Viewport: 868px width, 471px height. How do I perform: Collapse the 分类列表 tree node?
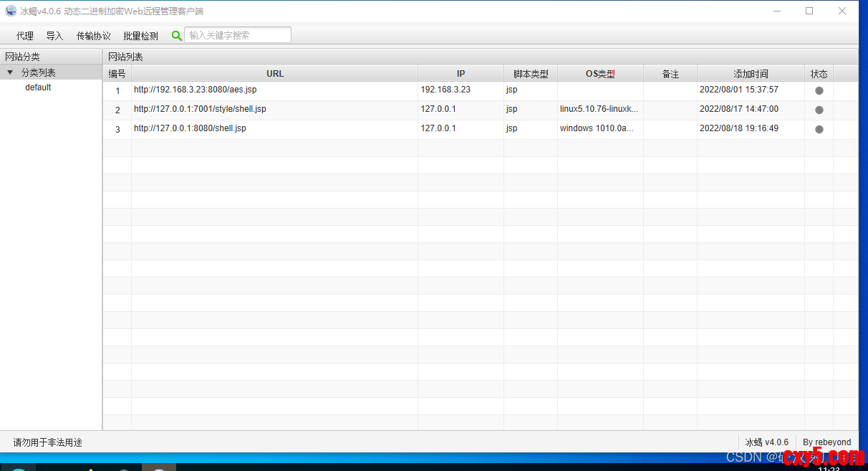pyautogui.click(x=10, y=72)
